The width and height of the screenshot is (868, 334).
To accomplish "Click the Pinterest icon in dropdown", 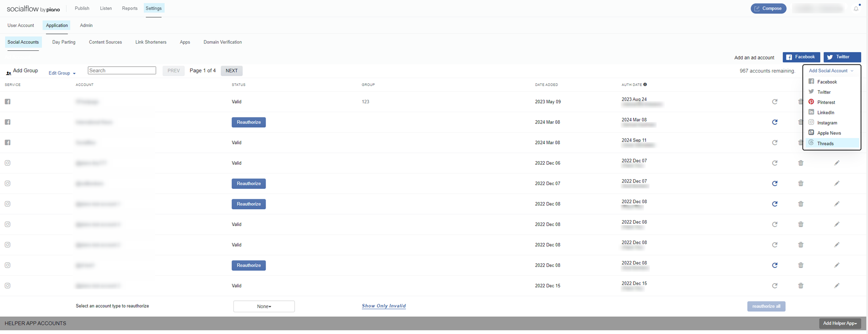I will [x=811, y=102].
